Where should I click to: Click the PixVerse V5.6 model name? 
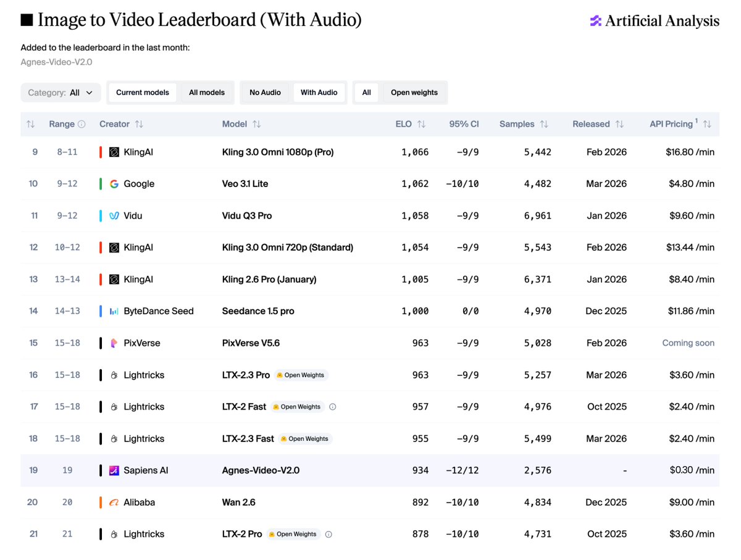pos(251,343)
